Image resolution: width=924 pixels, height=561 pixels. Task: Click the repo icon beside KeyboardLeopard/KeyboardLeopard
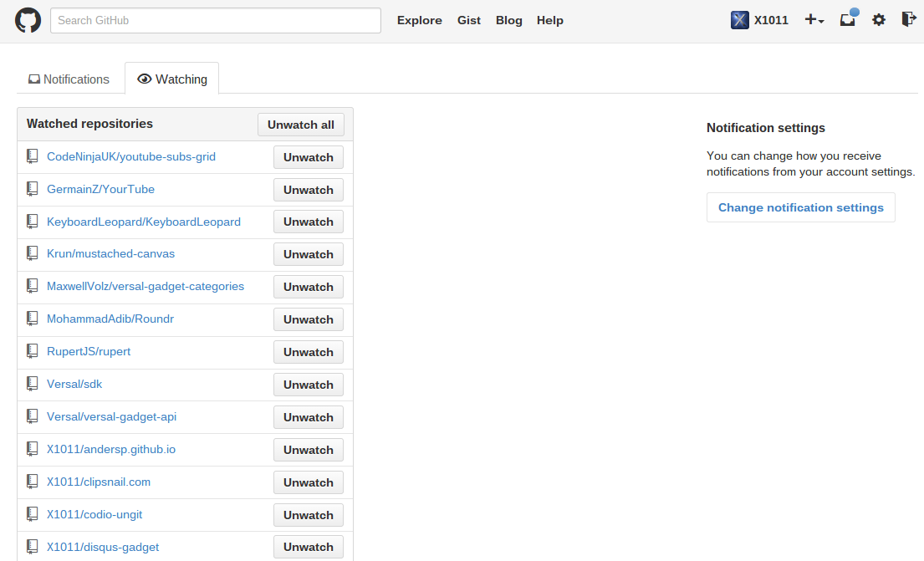(33, 221)
